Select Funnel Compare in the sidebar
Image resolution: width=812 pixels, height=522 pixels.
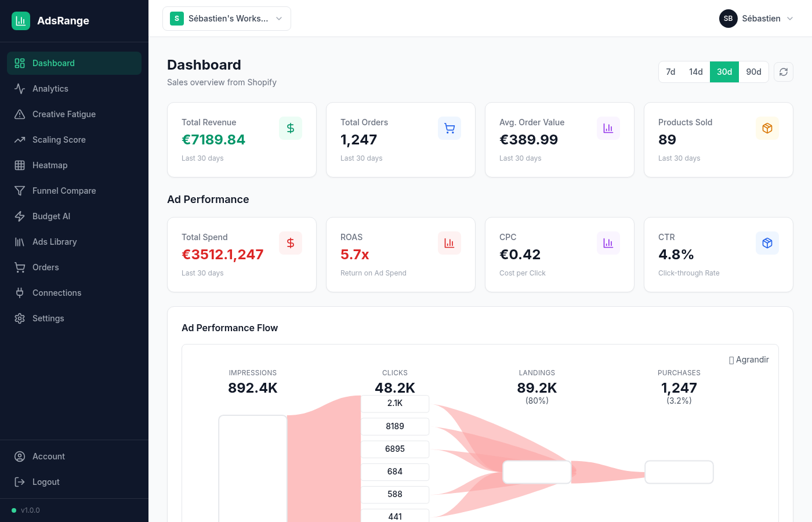tap(64, 190)
